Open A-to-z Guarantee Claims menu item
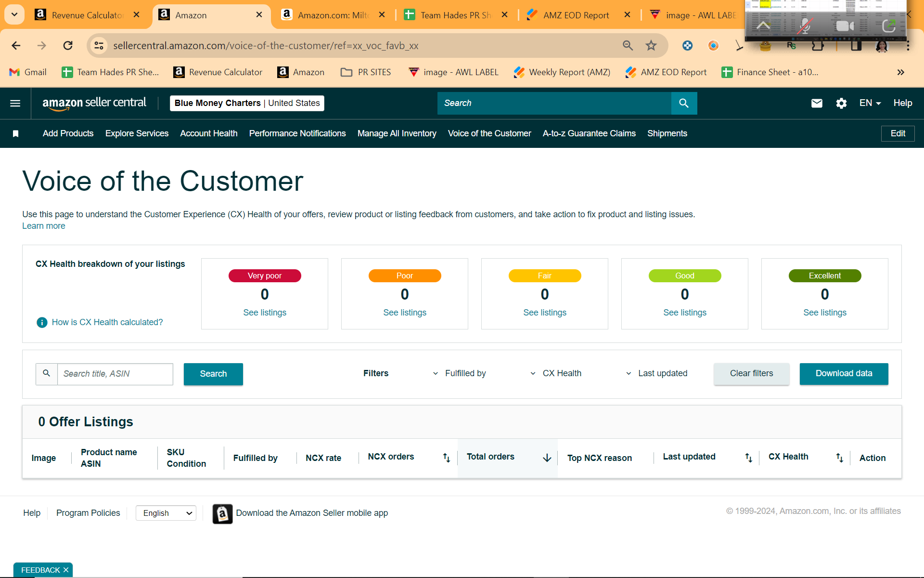924x578 pixels. 589,133
